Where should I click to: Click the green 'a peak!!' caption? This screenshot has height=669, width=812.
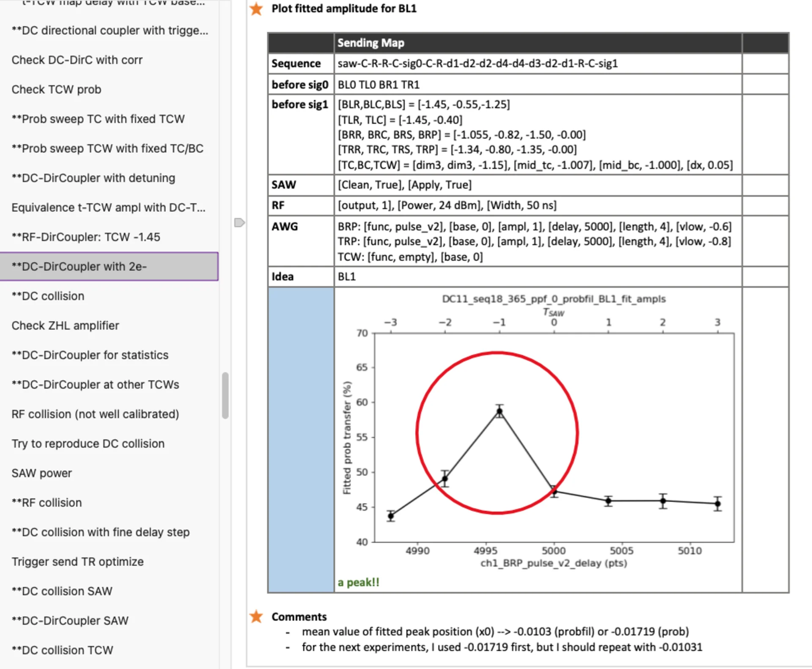pos(359,583)
